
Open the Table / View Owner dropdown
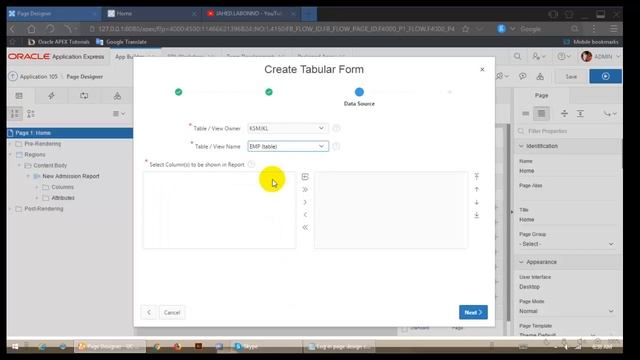point(288,128)
